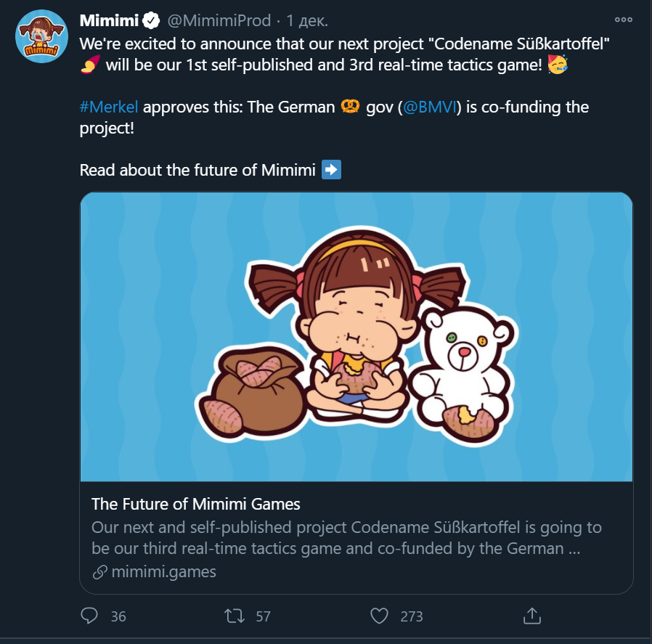The image size is (652, 644).
Task: Visit the @BMVI mention
Action: [x=431, y=107]
